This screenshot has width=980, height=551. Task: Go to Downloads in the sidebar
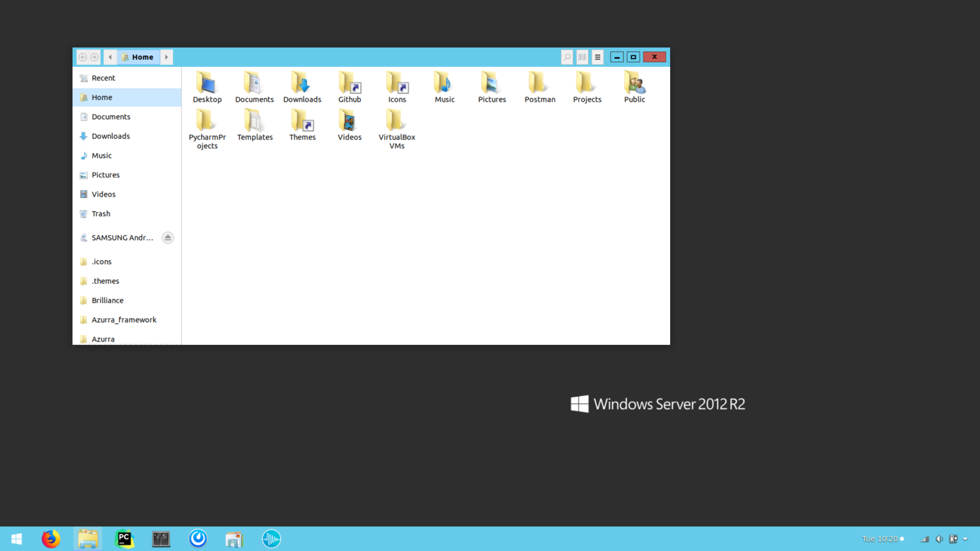[127, 136]
